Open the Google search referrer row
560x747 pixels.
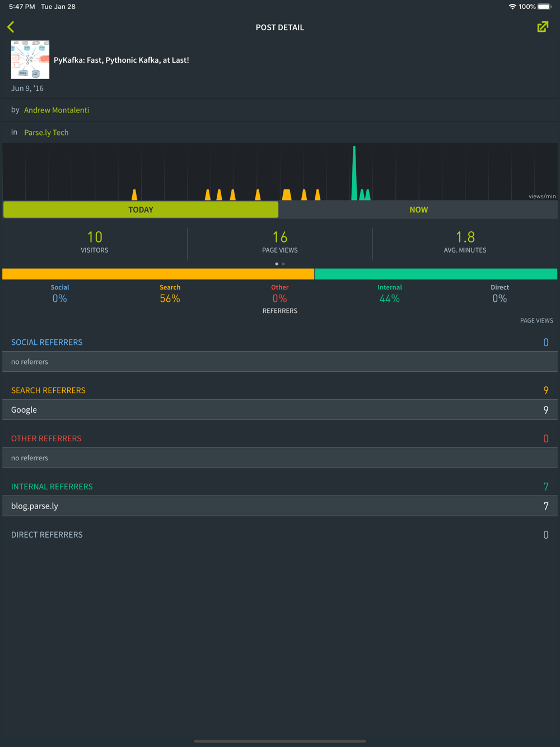[280, 410]
